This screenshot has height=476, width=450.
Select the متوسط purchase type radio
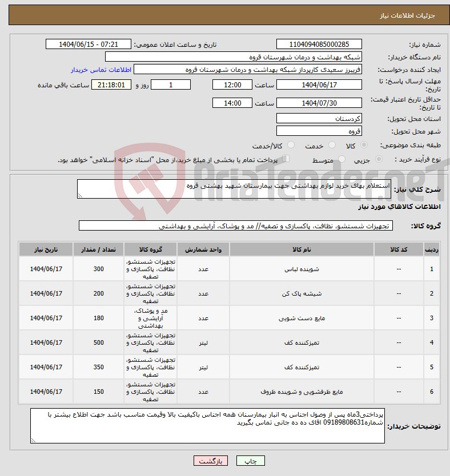coord(341,159)
